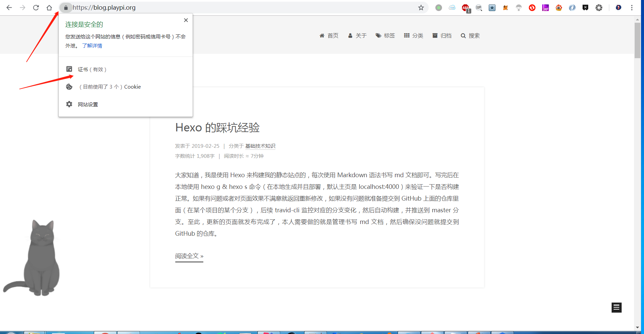Viewport: 644px width, 334px height.
Task: Click the 搜索 search menu item
Action: [x=470, y=35]
